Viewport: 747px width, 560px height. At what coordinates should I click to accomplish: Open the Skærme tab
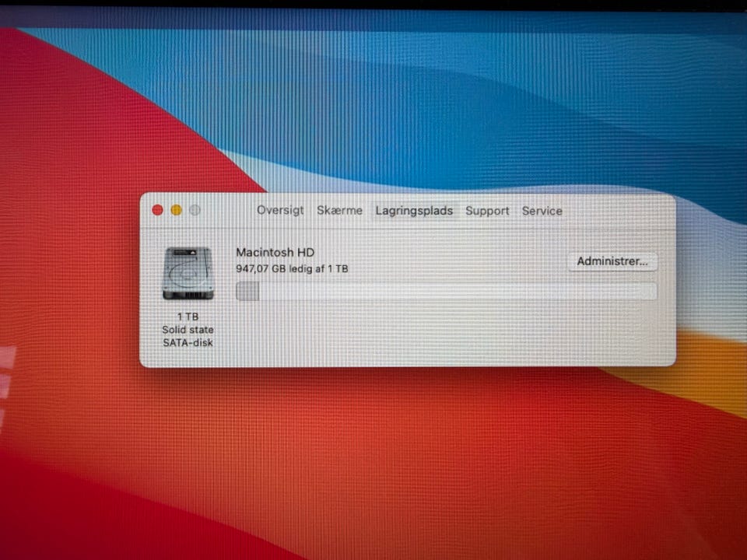pyautogui.click(x=340, y=211)
